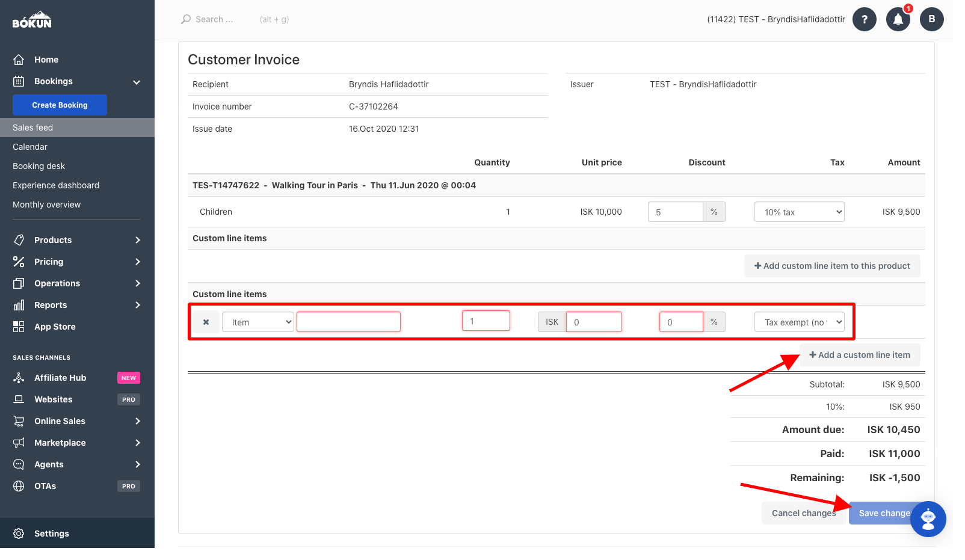
Task: Click the Agents chat icon
Action: 19,464
